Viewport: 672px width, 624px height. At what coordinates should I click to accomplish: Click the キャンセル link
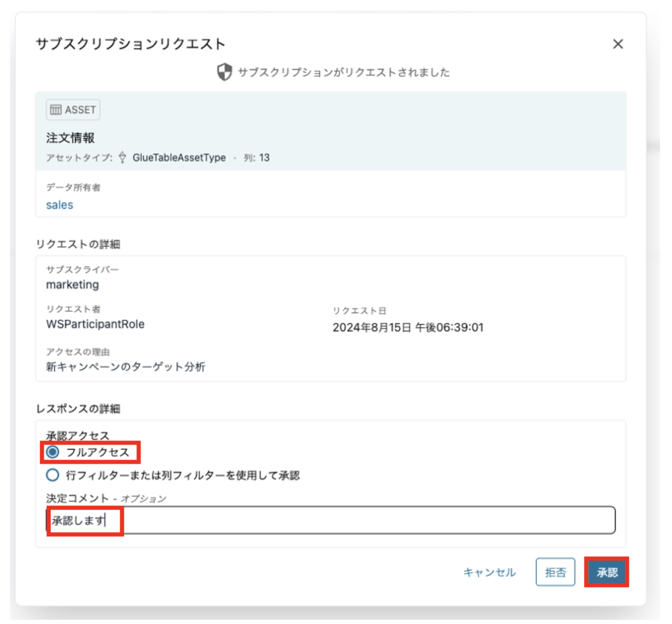pos(489,572)
